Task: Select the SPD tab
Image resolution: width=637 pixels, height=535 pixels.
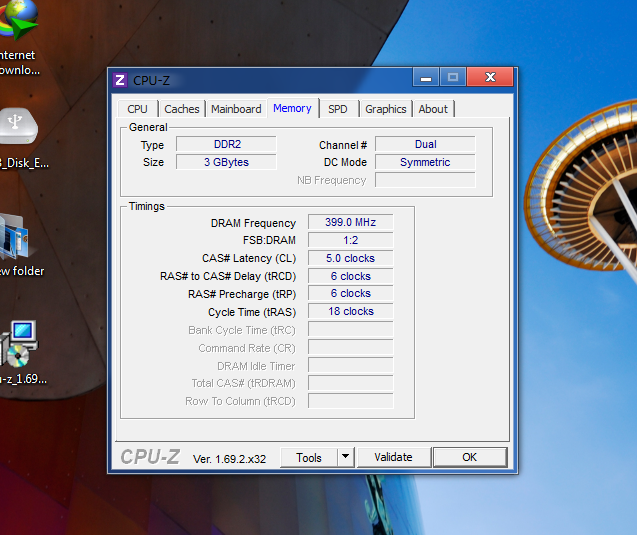Action: tap(338, 109)
